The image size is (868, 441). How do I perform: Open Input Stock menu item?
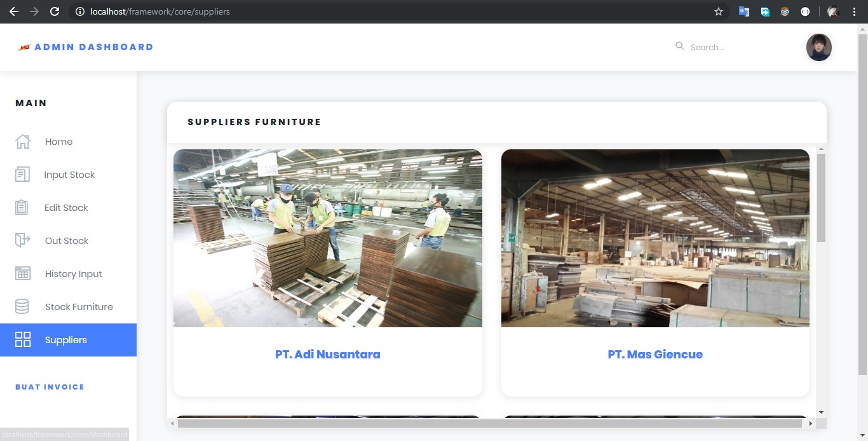(68, 175)
